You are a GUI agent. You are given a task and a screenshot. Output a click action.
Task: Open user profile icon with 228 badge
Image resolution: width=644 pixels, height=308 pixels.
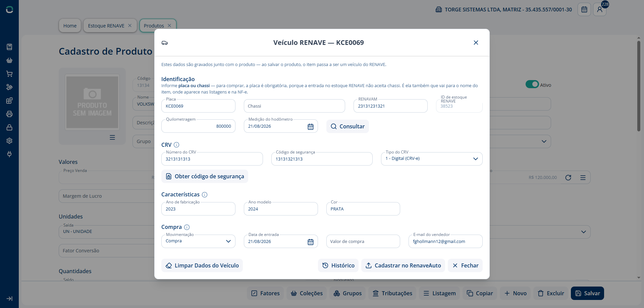600,9
